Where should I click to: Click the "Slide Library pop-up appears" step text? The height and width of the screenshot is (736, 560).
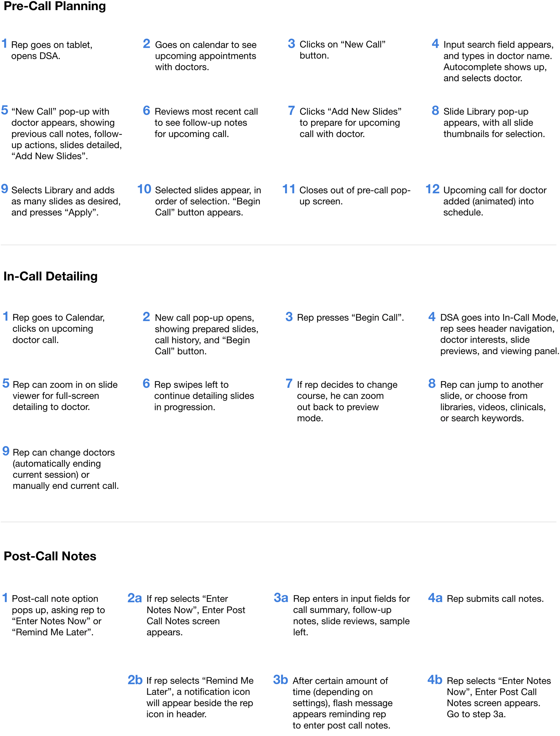pos(494,122)
